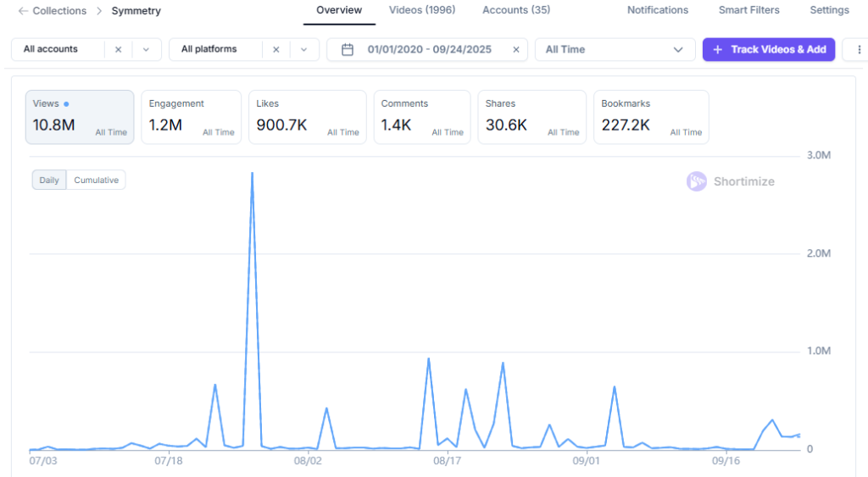The height and width of the screenshot is (477, 868).
Task: Click the back arrow beside Collections
Action: coord(22,11)
